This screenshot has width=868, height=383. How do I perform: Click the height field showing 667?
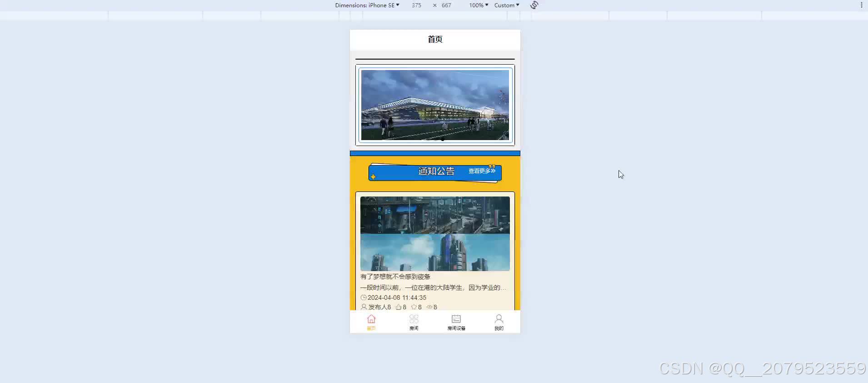click(x=447, y=5)
